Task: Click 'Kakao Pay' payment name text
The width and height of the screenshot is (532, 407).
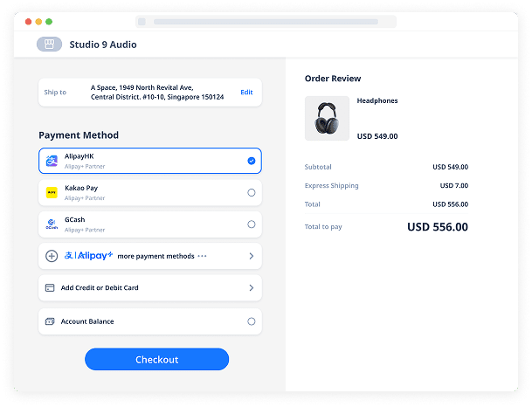Action: click(x=81, y=188)
